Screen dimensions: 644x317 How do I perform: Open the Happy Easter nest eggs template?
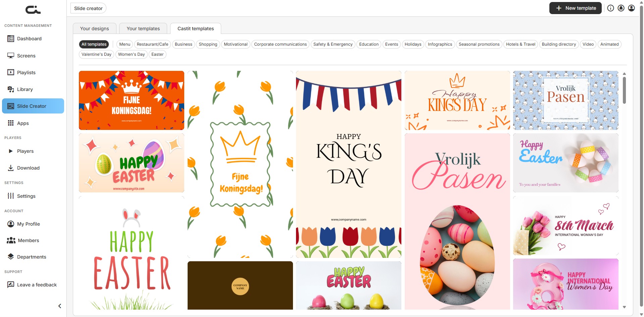coord(349,285)
